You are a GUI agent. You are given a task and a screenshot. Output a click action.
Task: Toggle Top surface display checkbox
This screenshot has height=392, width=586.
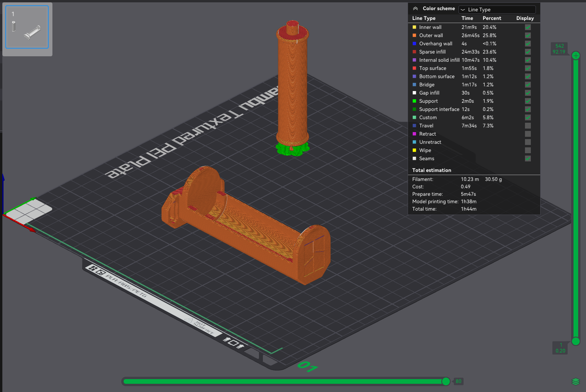[x=528, y=68]
